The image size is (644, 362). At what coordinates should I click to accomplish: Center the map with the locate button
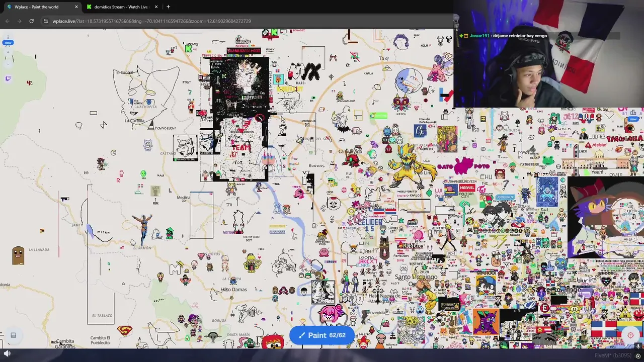(630, 335)
